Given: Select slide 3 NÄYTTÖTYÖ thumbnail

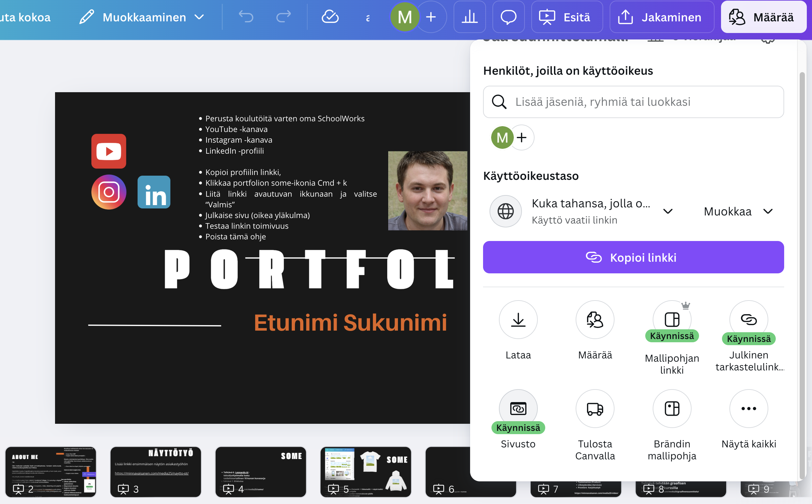Looking at the screenshot, I should (x=155, y=471).
